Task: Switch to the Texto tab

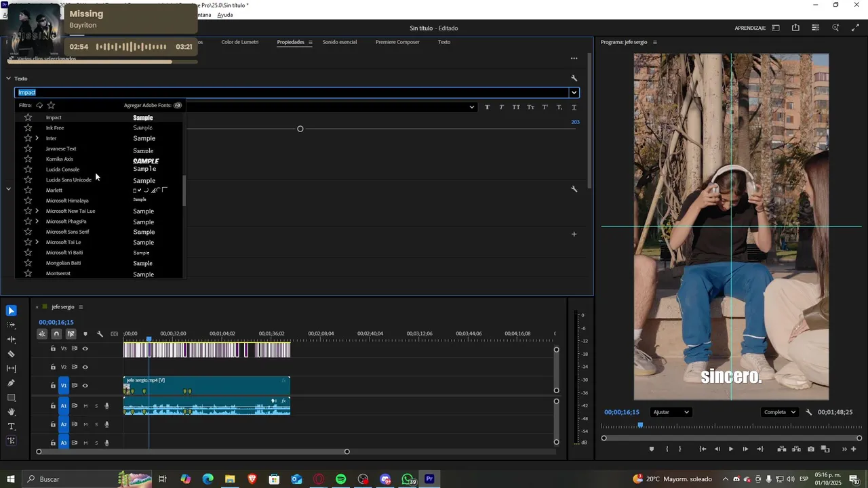Action: (444, 42)
